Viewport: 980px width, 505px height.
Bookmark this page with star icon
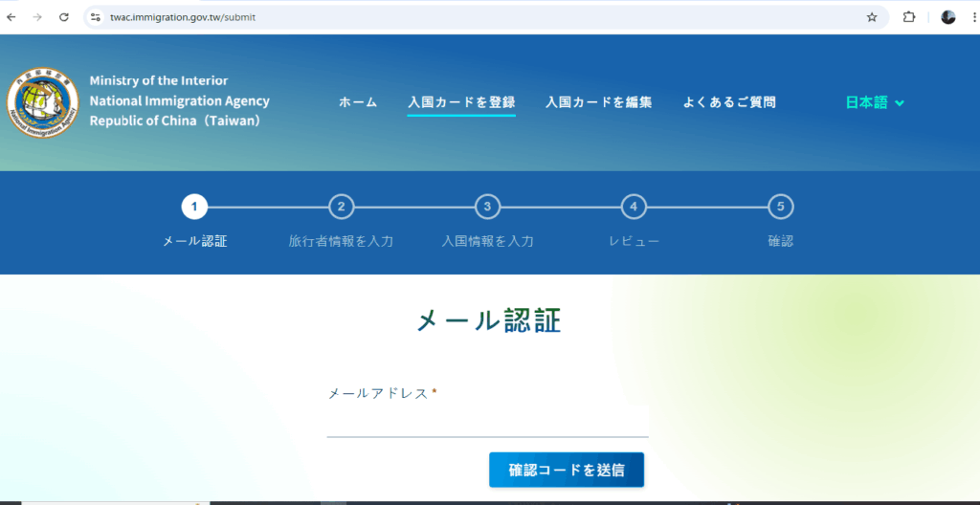(x=872, y=17)
